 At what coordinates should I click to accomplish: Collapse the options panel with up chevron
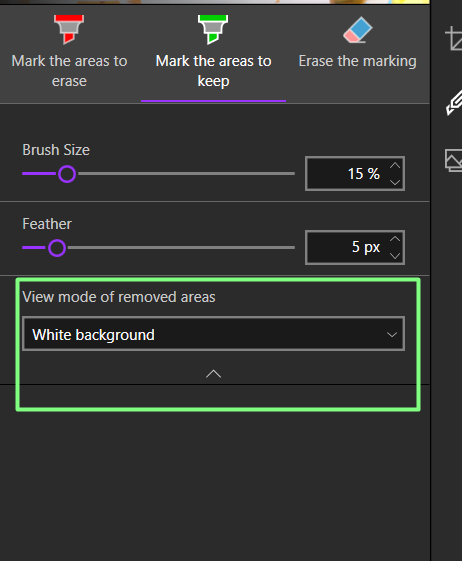pyautogui.click(x=213, y=374)
